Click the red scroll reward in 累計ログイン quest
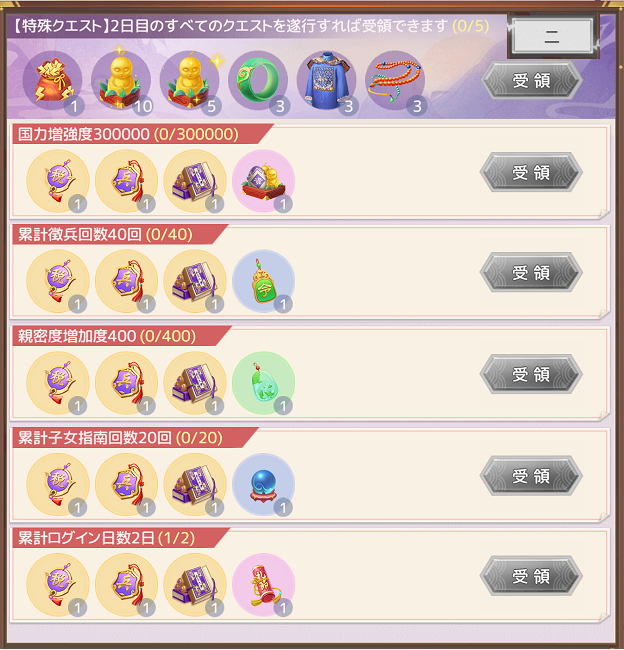624x650 pixels. pyautogui.click(x=263, y=585)
